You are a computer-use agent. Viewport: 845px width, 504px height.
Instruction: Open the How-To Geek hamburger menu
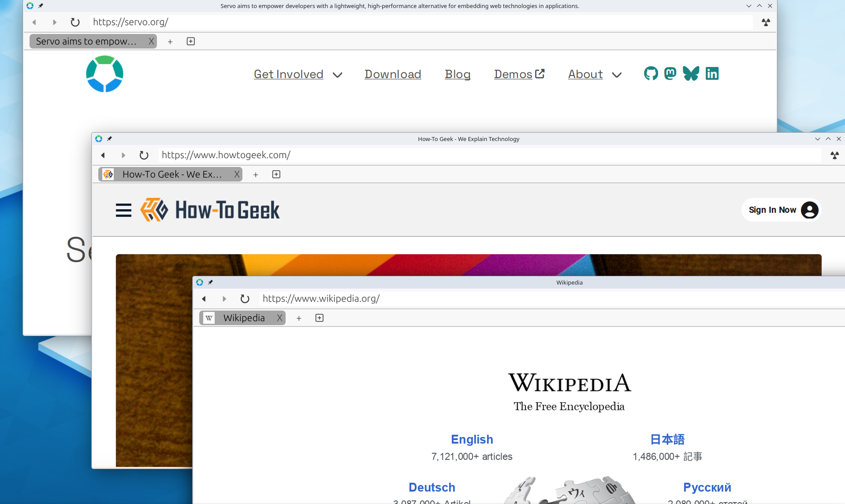tap(123, 210)
